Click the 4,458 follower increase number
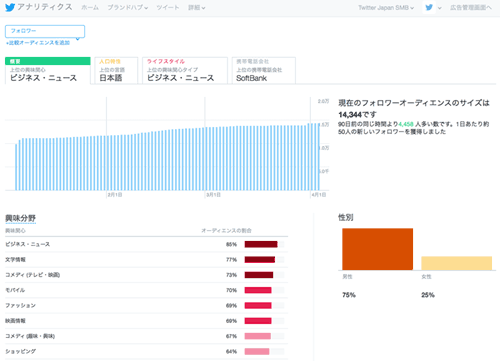The width and height of the screenshot is (500, 361). point(406,124)
